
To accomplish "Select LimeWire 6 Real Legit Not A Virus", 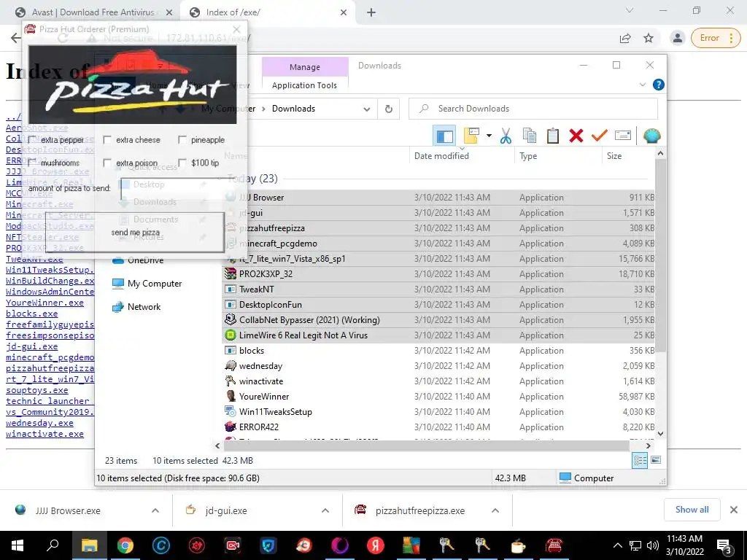I will [x=438, y=335].
